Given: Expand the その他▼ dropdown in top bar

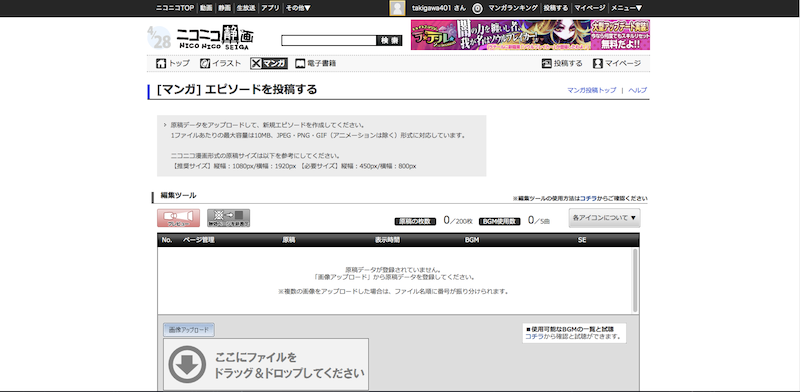Looking at the screenshot, I should [x=298, y=8].
